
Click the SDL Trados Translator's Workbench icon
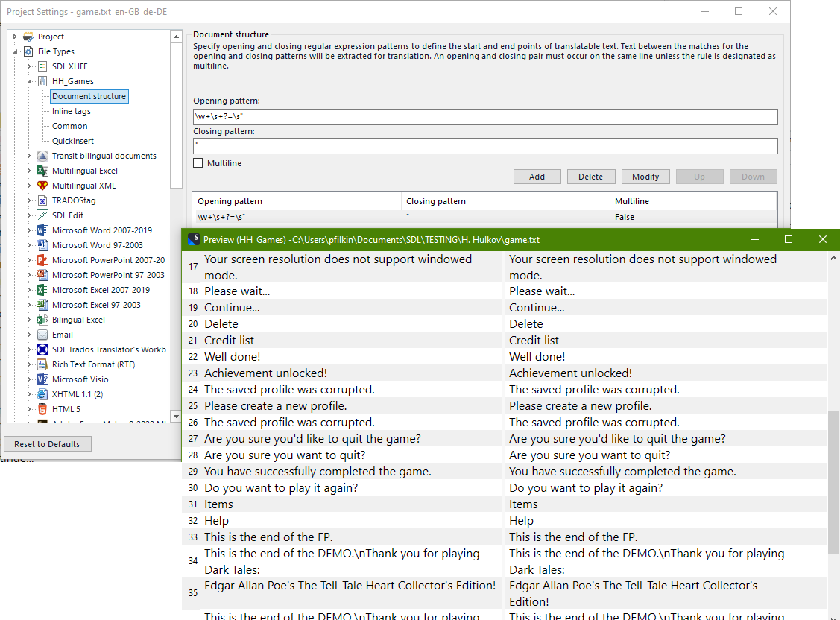click(x=43, y=349)
